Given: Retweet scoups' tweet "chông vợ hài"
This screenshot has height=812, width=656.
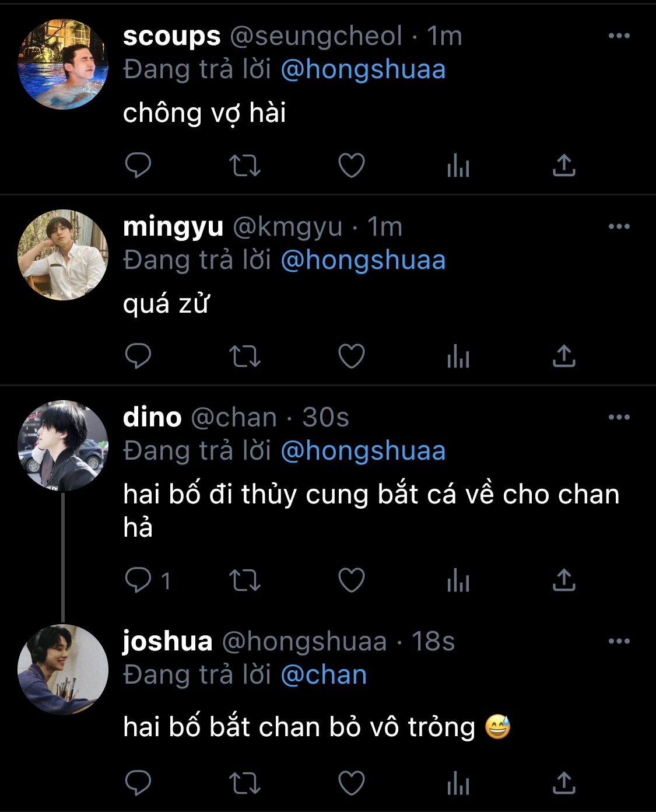Looking at the screenshot, I should tap(244, 166).
